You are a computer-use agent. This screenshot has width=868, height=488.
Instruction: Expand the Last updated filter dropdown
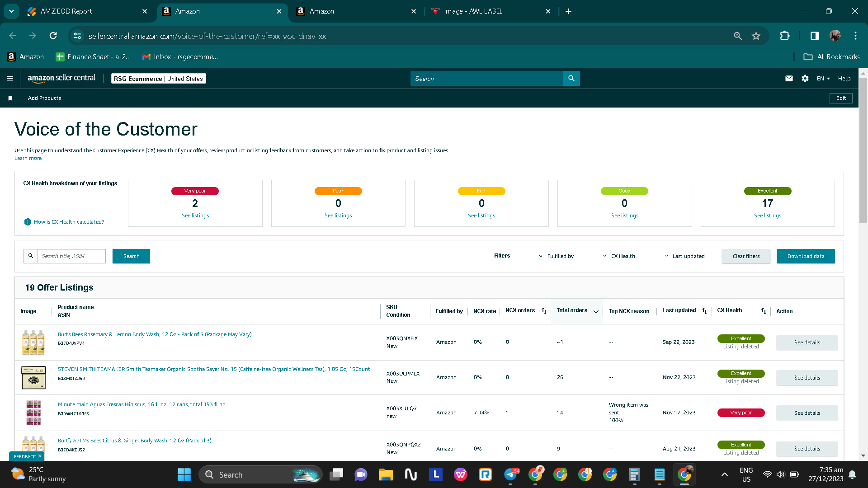[x=684, y=256]
